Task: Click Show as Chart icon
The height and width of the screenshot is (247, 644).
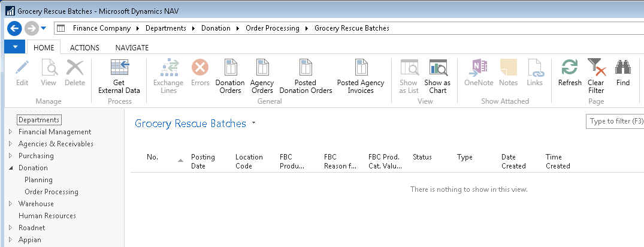Action: pos(437,68)
